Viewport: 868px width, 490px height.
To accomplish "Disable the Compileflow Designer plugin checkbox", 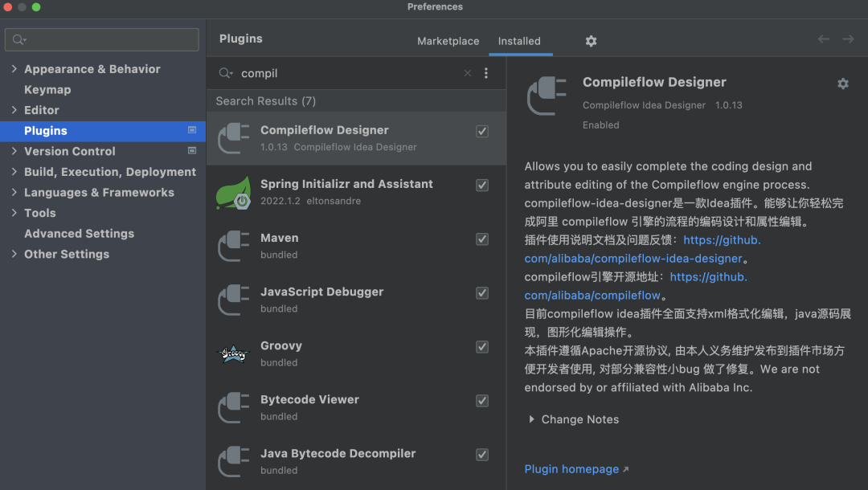I will click(x=482, y=131).
